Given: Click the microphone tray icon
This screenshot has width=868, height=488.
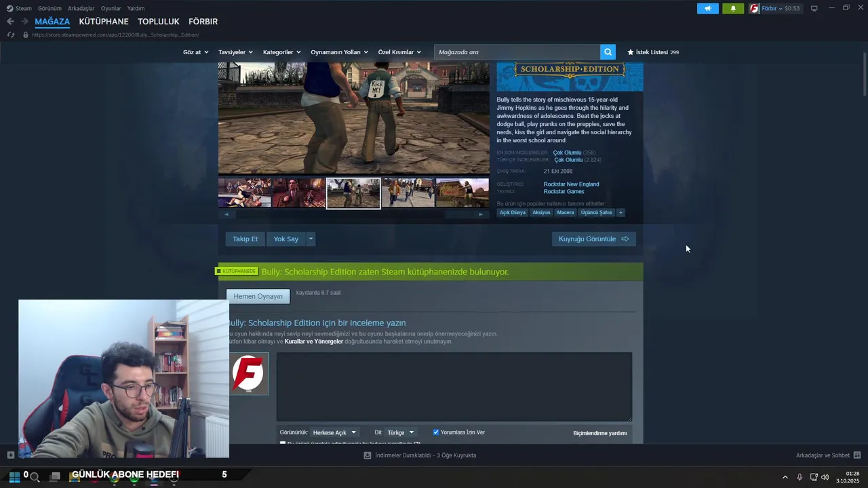Looking at the screenshot, I should (x=800, y=477).
